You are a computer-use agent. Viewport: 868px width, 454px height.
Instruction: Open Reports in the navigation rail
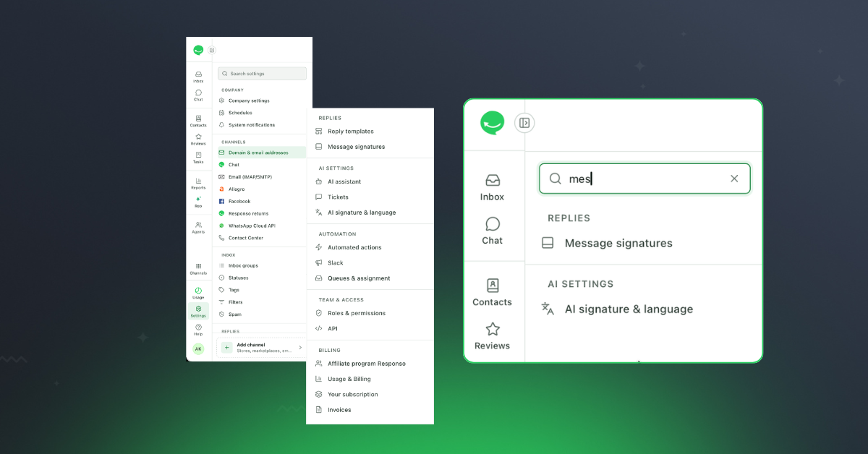click(198, 184)
